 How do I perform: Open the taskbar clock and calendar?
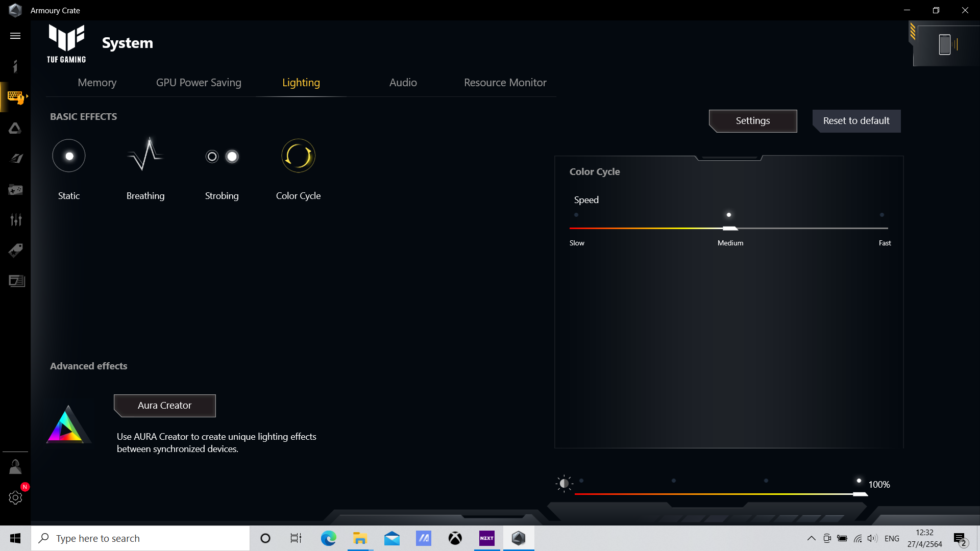[924, 538]
